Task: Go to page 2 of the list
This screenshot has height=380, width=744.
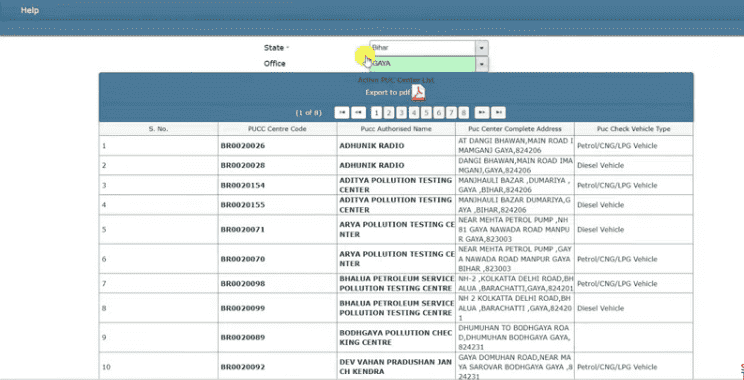Action: coord(389,112)
